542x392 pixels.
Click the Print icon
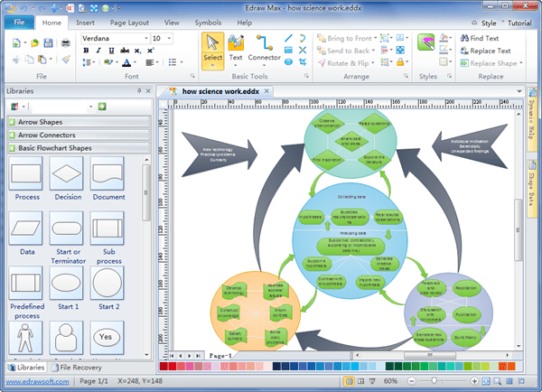[x=66, y=42]
